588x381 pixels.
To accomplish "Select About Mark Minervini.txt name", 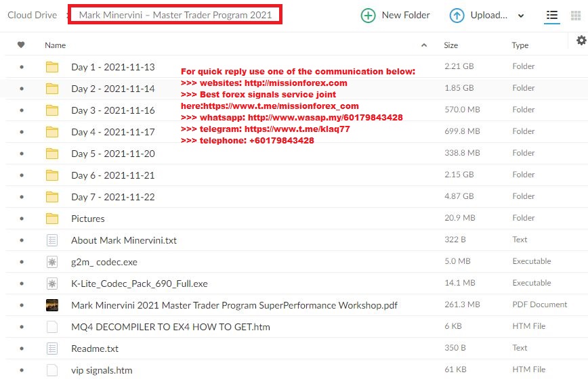I will click(x=124, y=240).
